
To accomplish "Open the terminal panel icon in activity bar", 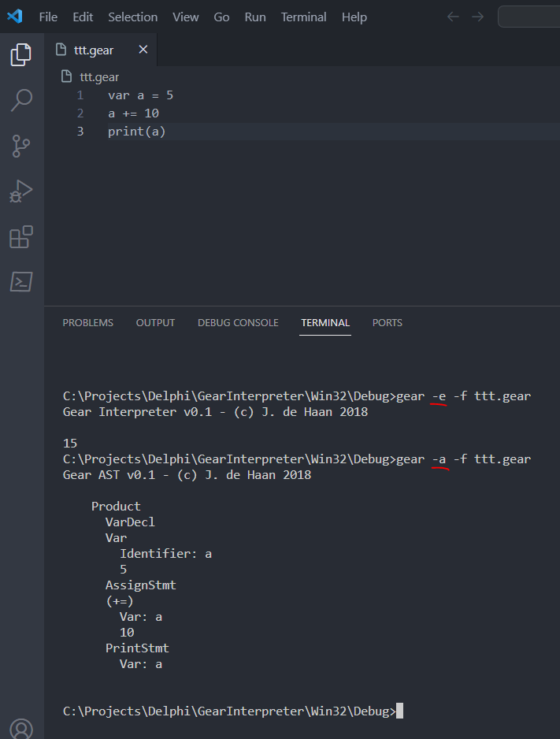I will (21, 281).
